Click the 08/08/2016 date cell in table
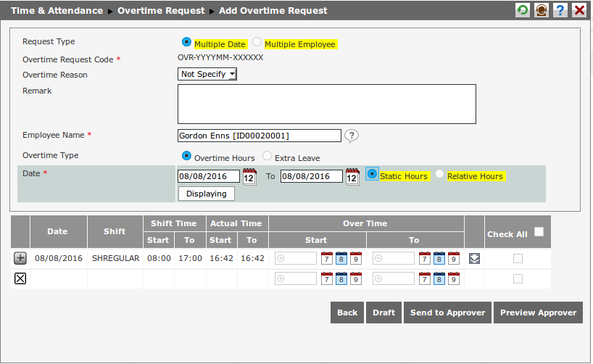 click(59, 258)
